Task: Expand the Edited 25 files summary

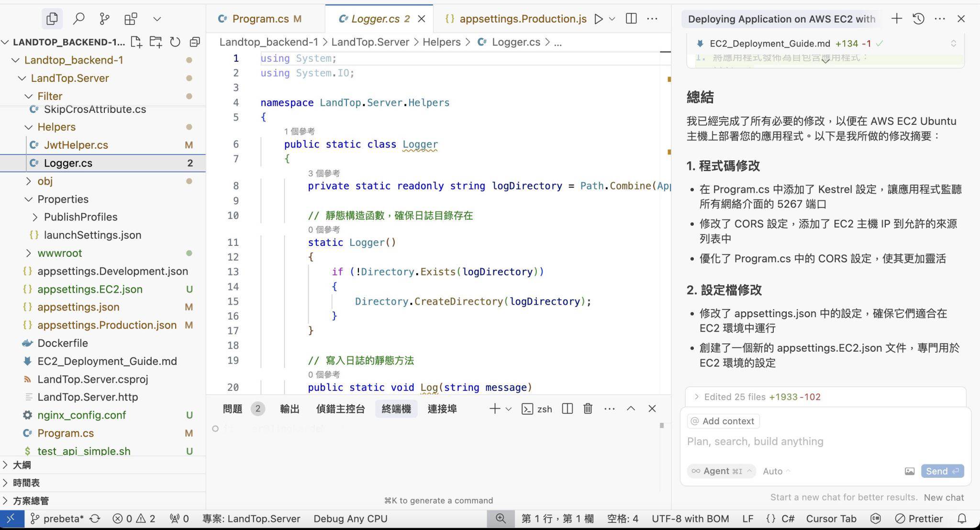Action: point(697,397)
